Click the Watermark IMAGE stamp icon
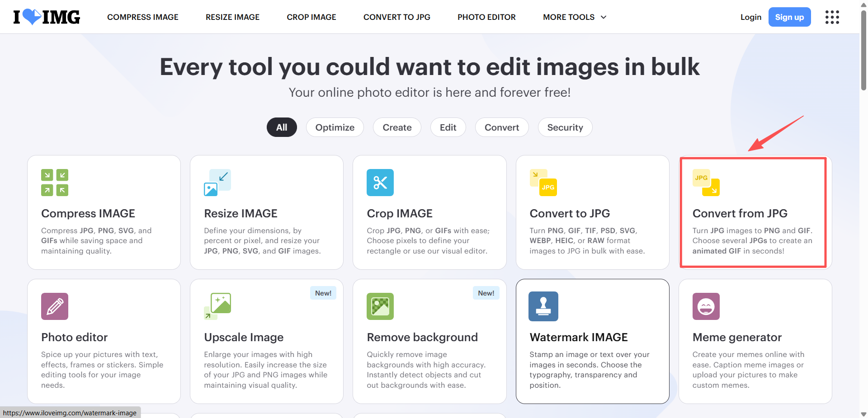 [x=543, y=306]
